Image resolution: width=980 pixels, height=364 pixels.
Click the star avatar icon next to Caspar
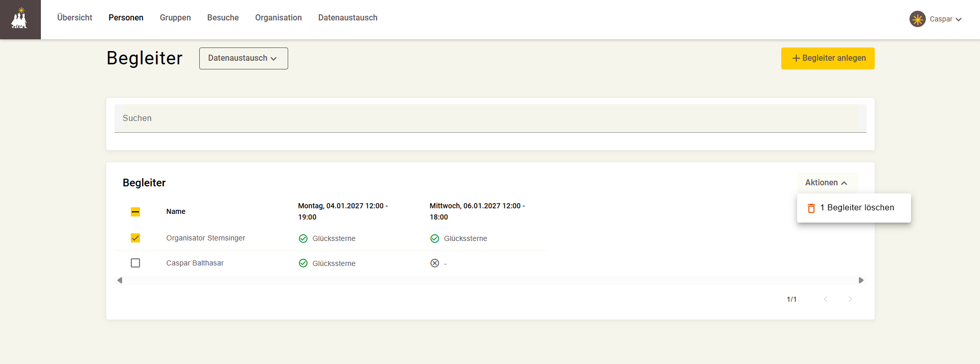[x=917, y=19]
